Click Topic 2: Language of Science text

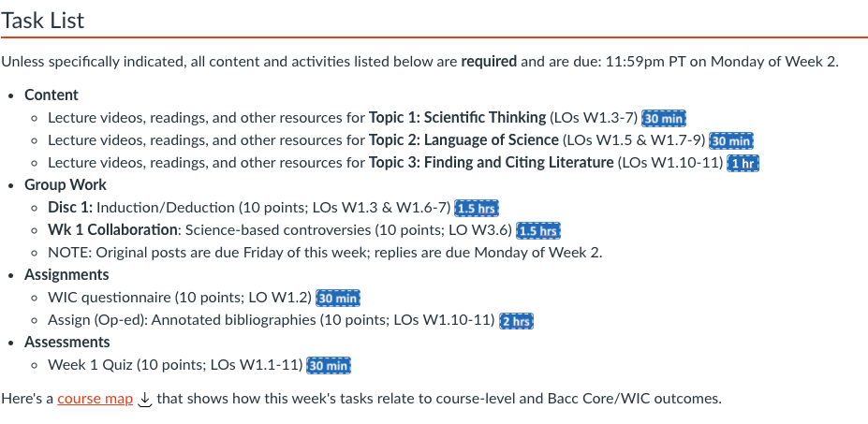pos(464,140)
